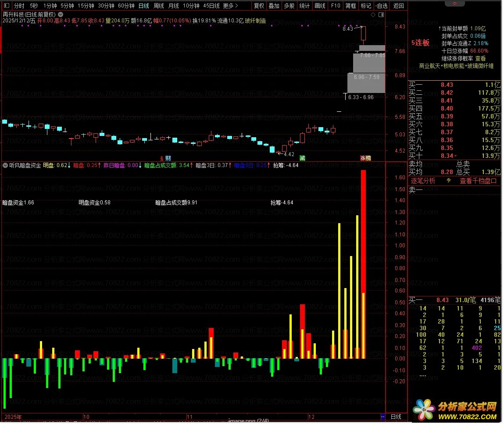Viewport: 504px width, 424px height.
Task: Click the 返回 button
Action: coord(399,5)
